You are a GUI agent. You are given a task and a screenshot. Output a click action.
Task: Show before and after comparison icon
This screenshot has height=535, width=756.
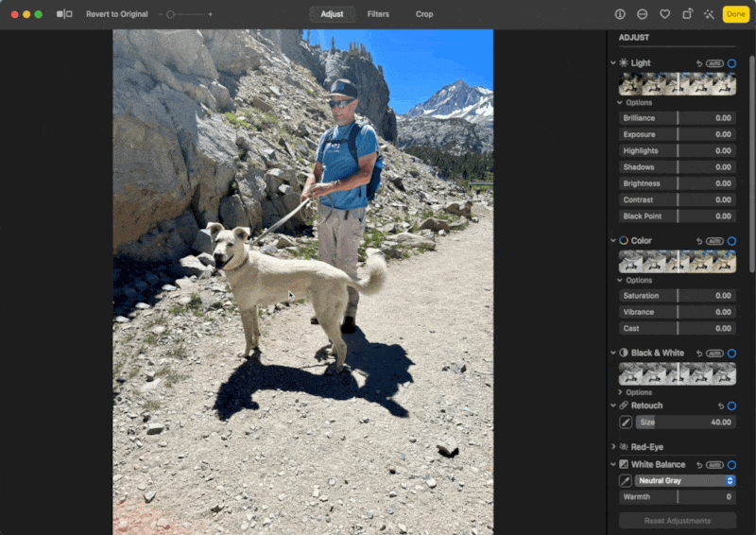coord(64,14)
